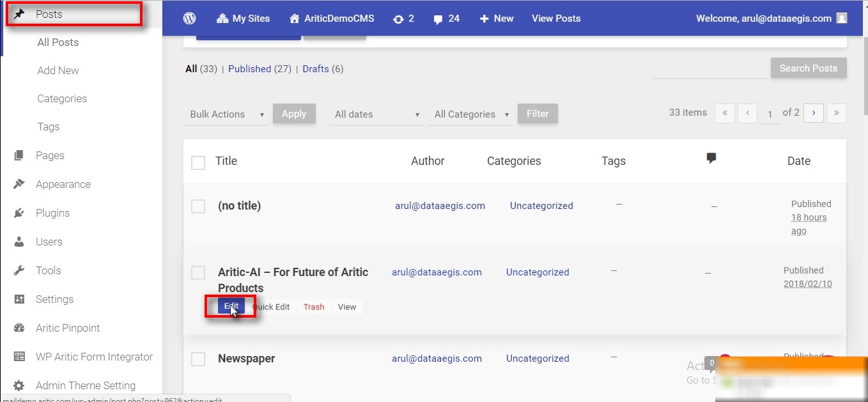Click the Admin Theme Setting gear icon
868x402 pixels.
pos(19,385)
